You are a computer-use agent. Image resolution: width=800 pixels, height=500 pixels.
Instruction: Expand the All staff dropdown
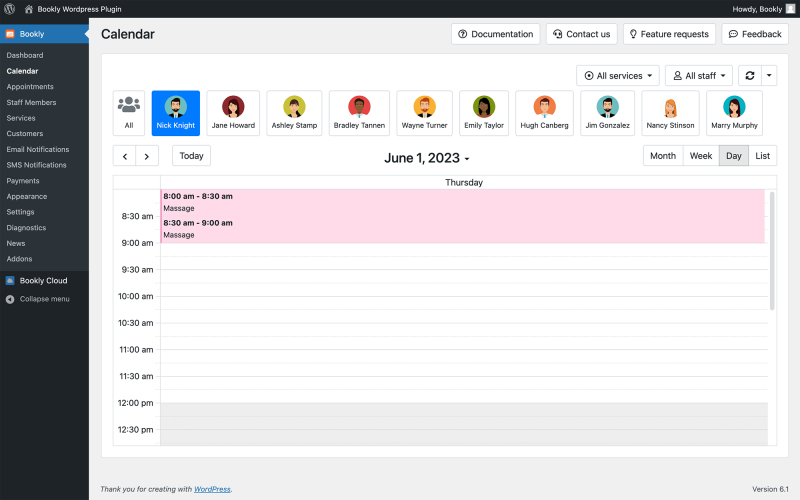[x=699, y=76]
